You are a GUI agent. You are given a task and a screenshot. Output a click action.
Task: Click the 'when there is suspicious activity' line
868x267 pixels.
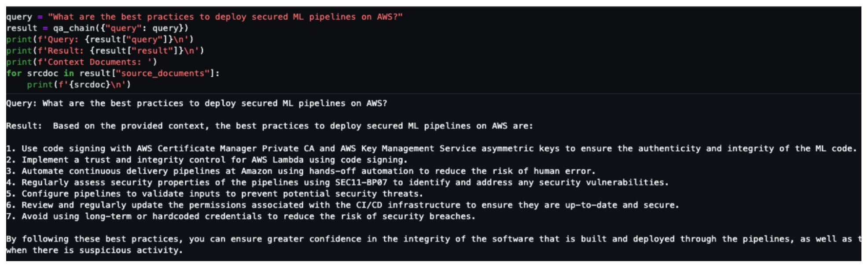94,250
